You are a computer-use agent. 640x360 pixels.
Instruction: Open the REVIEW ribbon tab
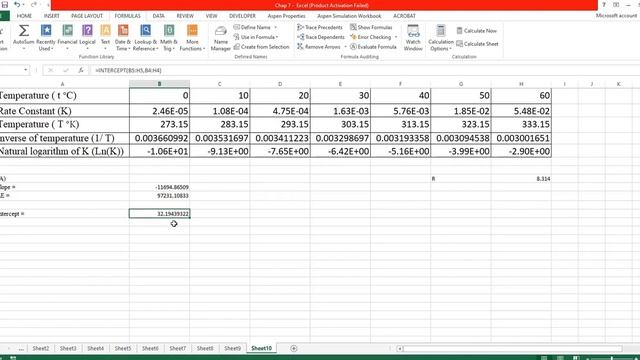tap(185, 16)
